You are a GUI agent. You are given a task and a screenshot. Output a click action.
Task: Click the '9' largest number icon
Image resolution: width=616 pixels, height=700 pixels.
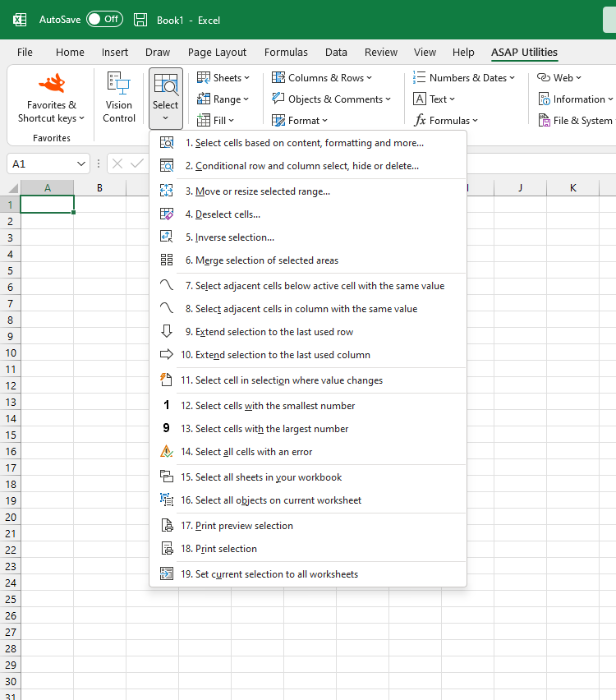(x=167, y=428)
